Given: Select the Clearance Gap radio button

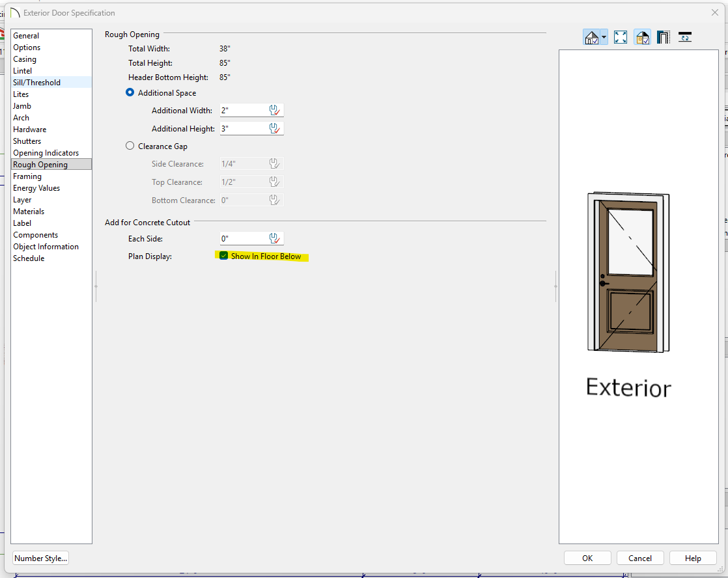Looking at the screenshot, I should pos(130,146).
